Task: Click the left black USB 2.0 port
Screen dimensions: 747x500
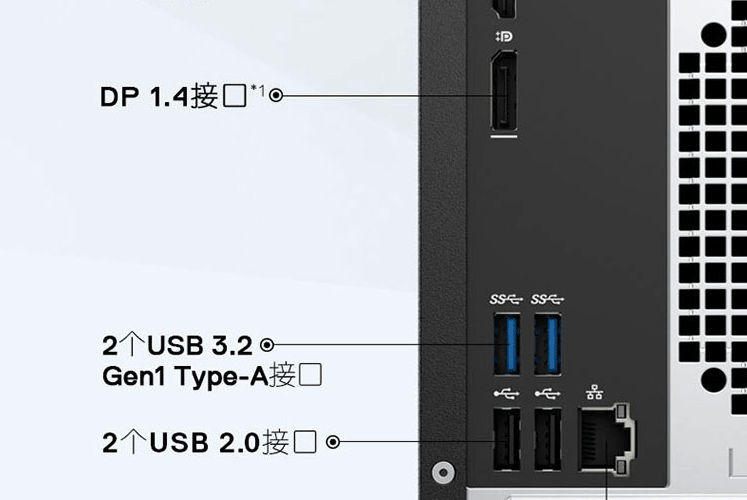Action: click(507, 440)
